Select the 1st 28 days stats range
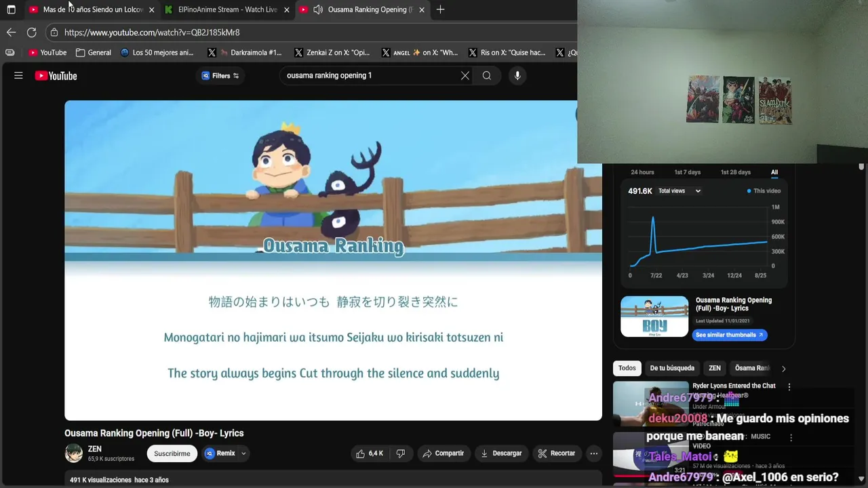The height and width of the screenshot is (488, 868). click(736, 172)
